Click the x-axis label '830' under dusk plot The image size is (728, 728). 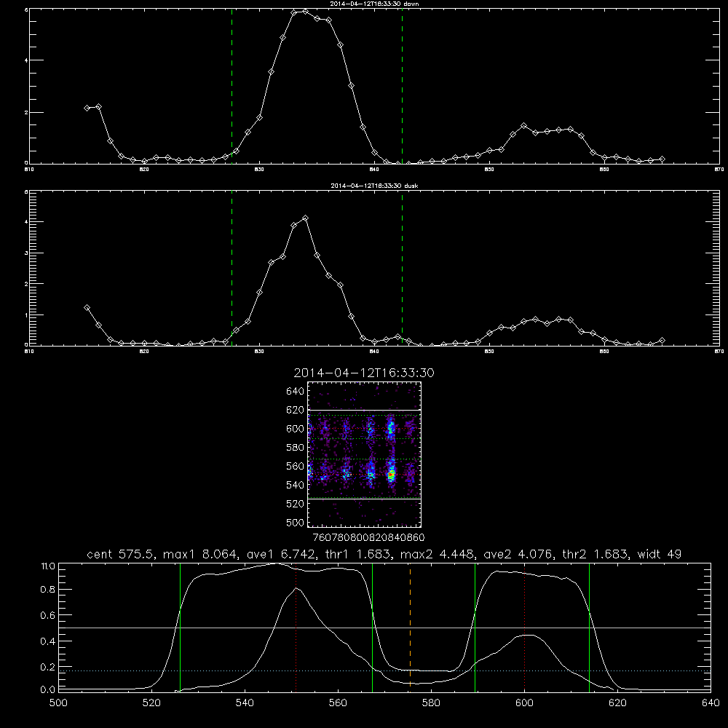259,352
